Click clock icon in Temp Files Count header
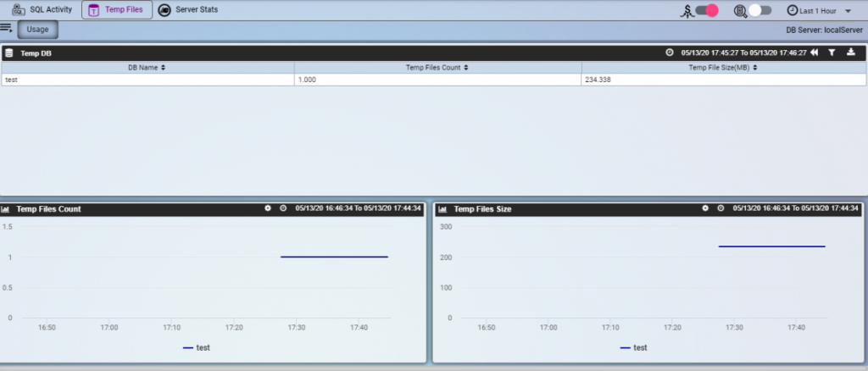Viewport: 868px width, 371px height. pos(283,208)
